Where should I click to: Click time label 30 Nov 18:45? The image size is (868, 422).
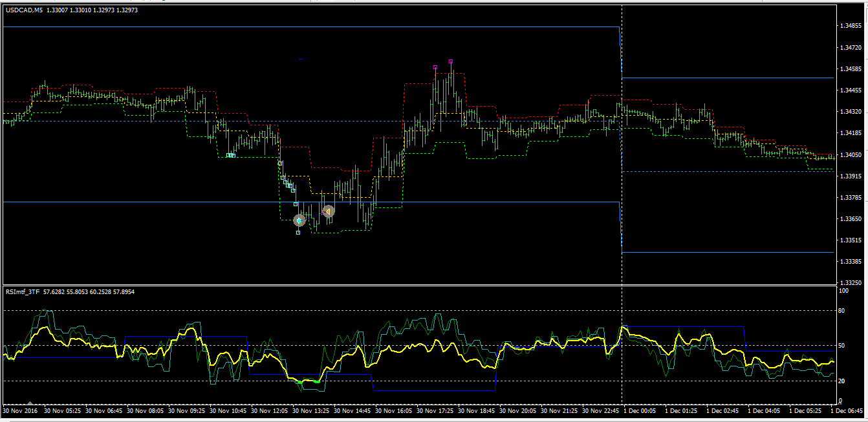(x=477, y=410)
